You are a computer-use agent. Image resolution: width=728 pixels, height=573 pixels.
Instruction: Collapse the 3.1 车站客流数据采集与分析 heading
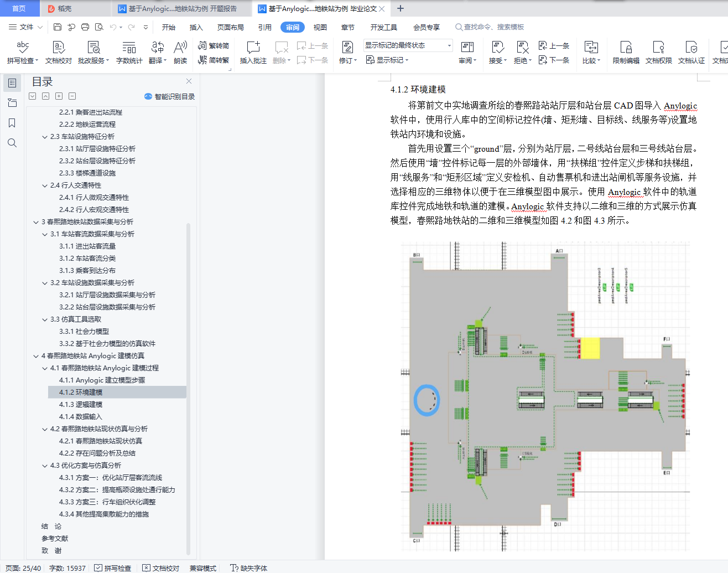coord(45,234)
